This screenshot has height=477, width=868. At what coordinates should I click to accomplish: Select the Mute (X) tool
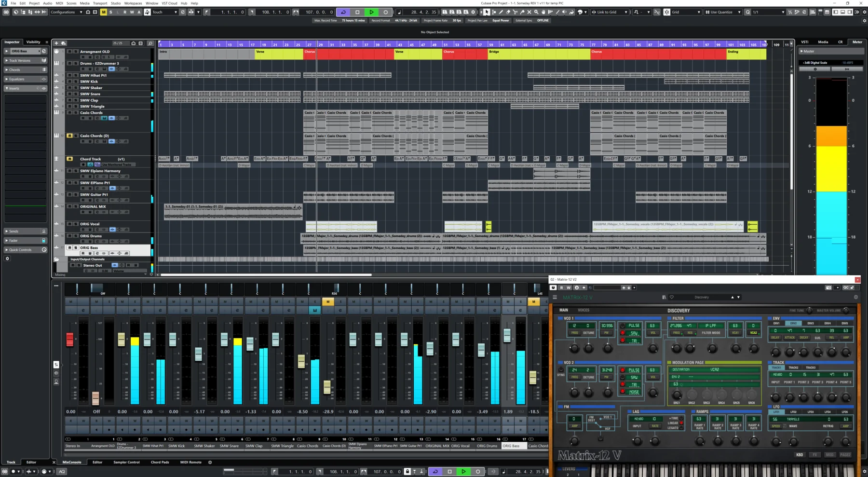point(529,12)
